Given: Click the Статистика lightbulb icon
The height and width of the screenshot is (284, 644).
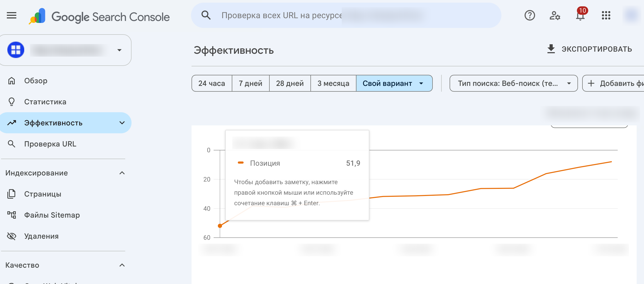Looking at the screenshot, I should (x=12, y=102).
